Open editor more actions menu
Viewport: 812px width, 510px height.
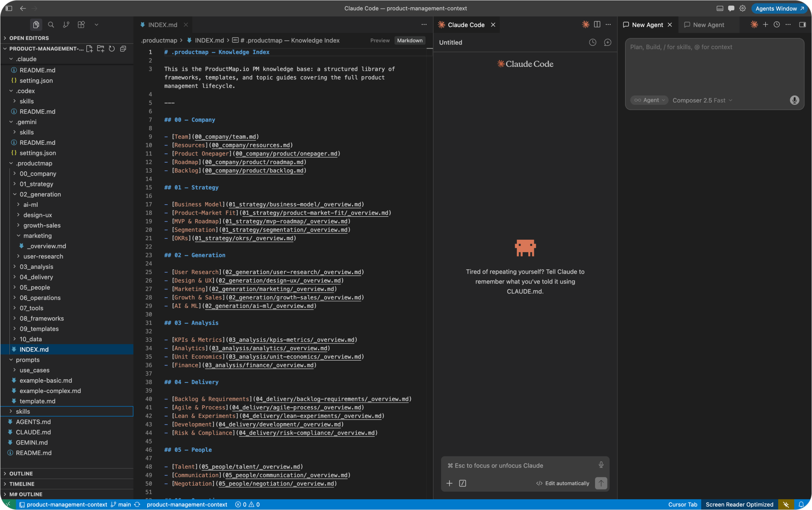[424, 25]
